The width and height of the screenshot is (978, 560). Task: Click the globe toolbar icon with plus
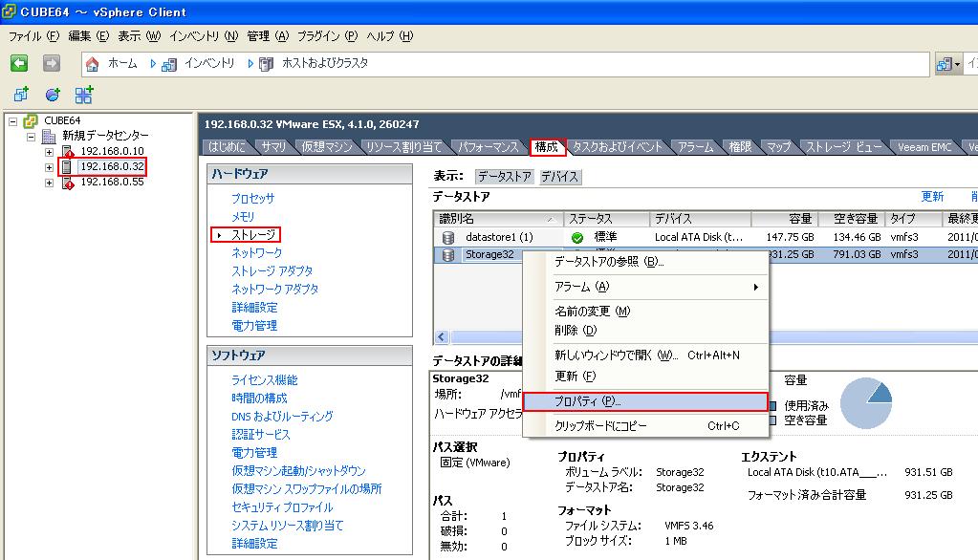coord(53,95)
